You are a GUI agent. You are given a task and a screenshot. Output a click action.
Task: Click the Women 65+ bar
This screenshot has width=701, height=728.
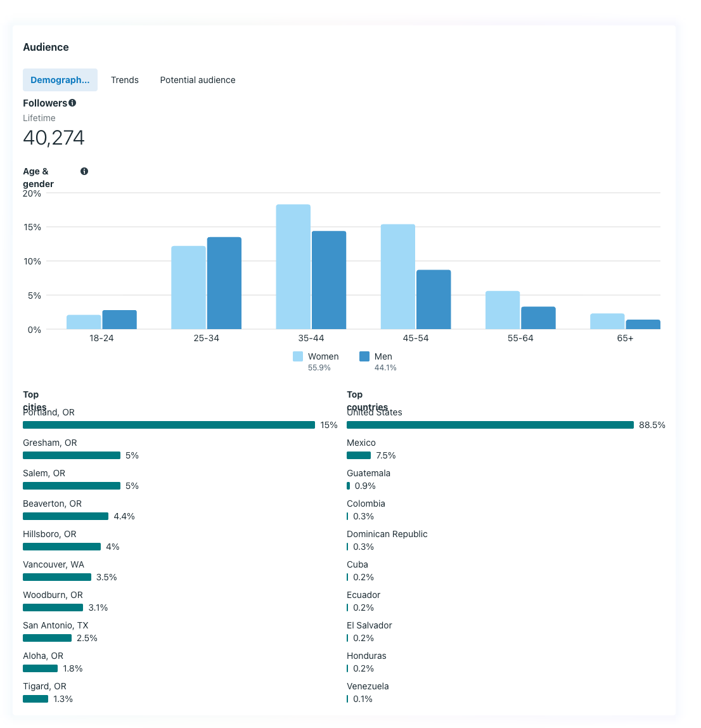(607, 322)
